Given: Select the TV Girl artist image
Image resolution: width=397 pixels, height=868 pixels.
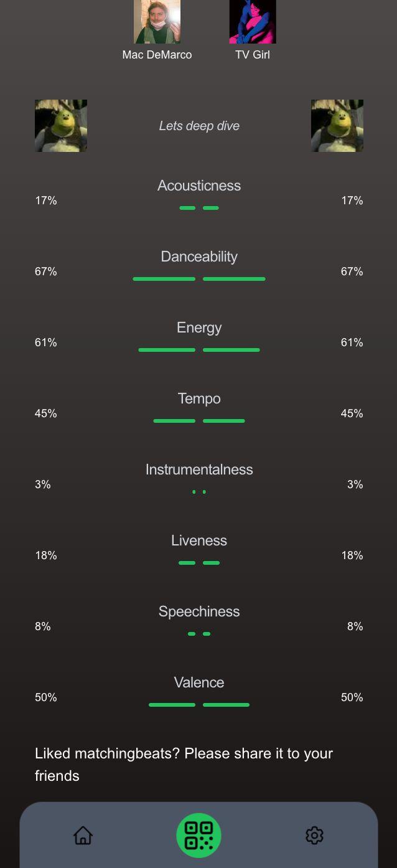Looking at the screenshot, I should (x=253, y=22).
